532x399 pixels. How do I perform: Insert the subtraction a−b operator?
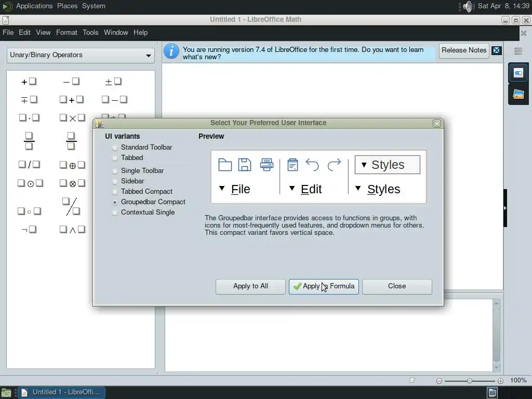click(114, 100)
